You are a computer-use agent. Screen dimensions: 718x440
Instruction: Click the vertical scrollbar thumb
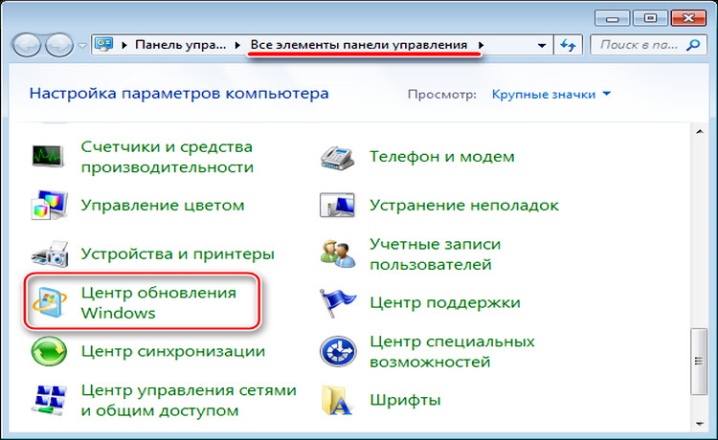pos(699,361)
